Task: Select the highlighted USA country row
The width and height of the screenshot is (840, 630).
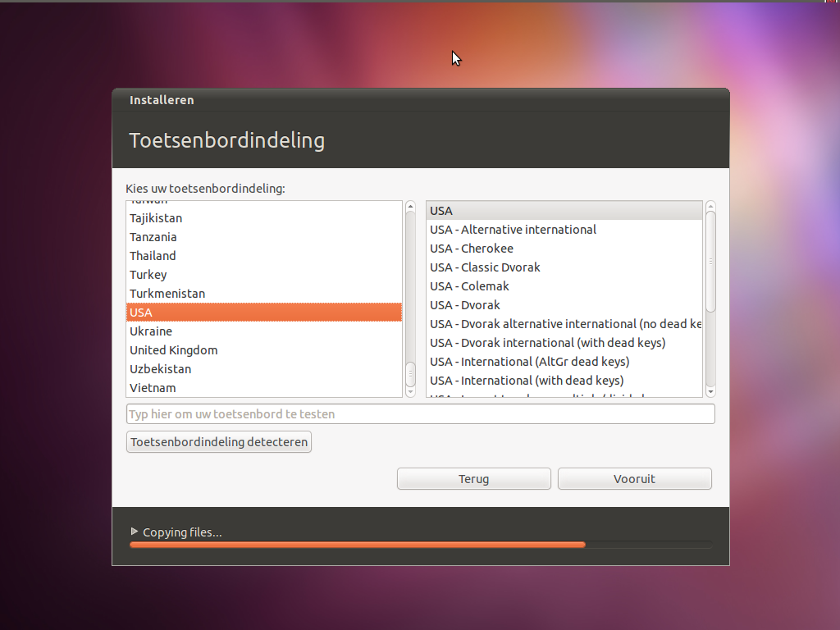Action: [264, 313]
